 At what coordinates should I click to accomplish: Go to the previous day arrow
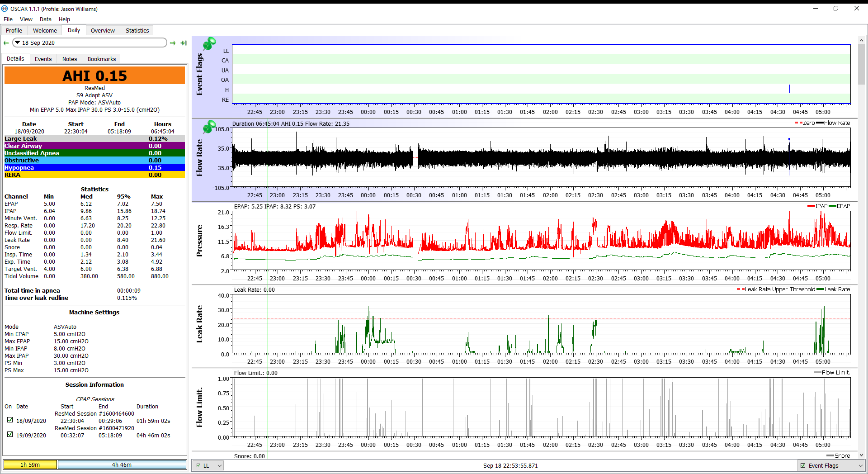coord(6,43)
